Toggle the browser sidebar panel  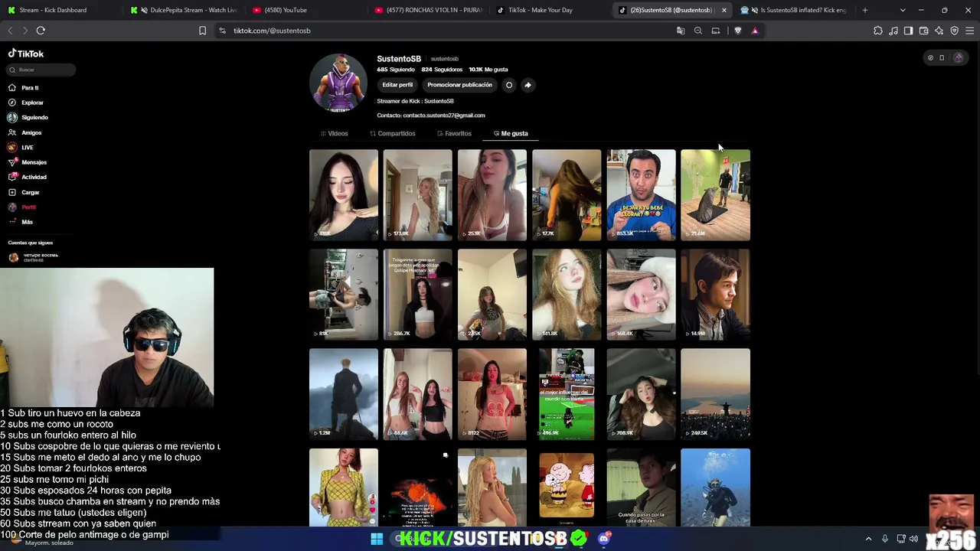click(909, 31)
